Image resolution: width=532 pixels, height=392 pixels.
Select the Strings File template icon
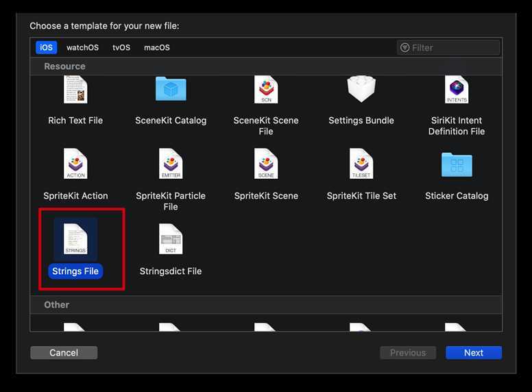[75, 238]
